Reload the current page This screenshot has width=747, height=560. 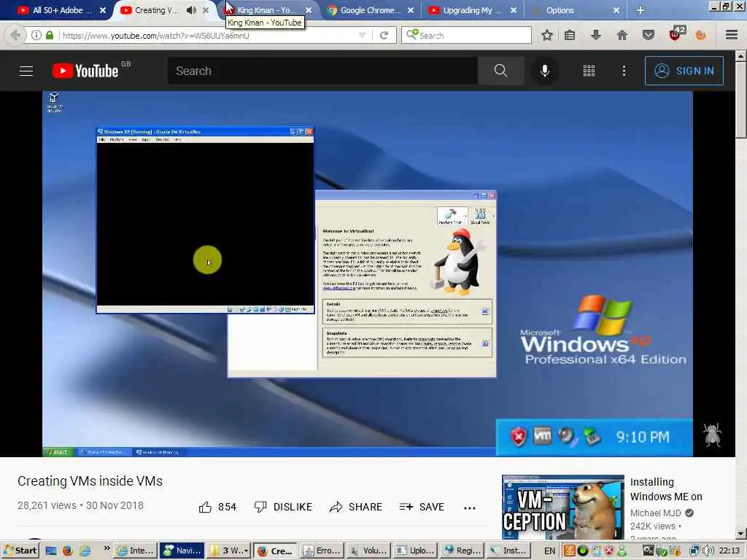tap(384, 35)
